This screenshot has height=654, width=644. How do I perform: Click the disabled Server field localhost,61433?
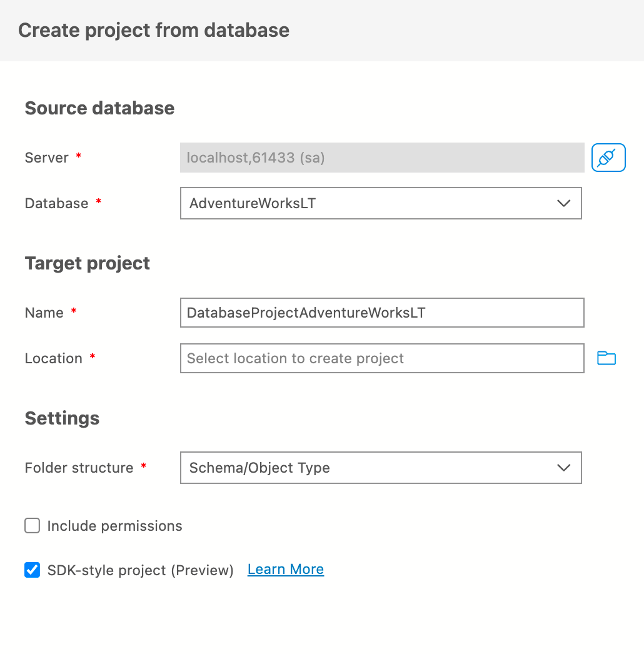pyautogui.click(x=381, y=158)
